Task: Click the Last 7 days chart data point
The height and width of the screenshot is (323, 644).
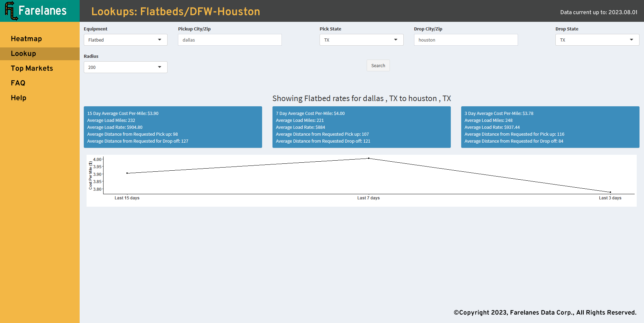Action: click(x=369, y=158)
